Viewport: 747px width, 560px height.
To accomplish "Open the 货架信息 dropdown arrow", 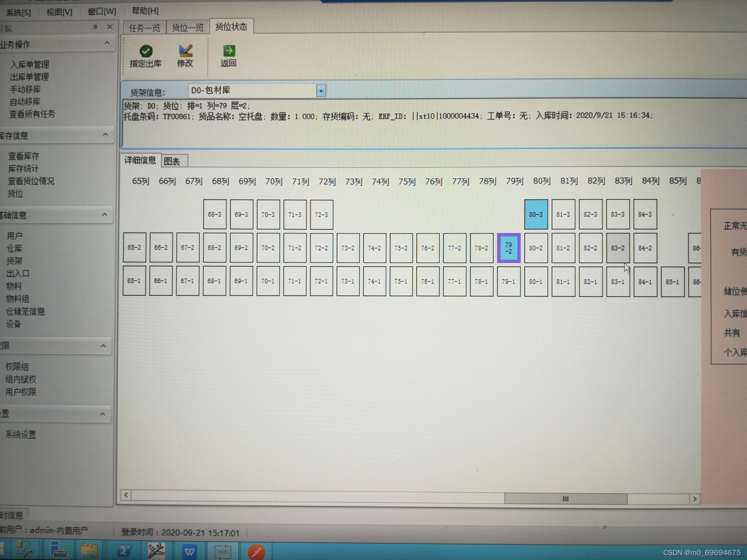I will (x=321, y=91).
